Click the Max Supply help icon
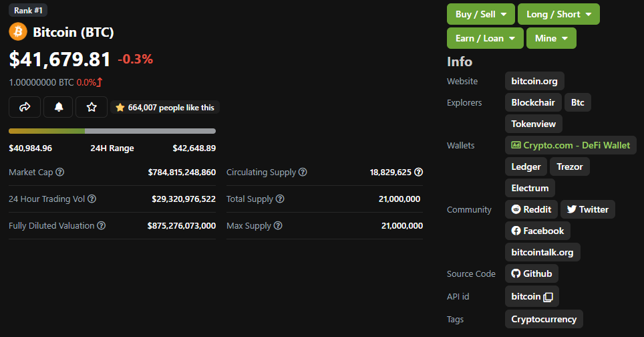Viewport: 644px width, 337px height. point(278,225)
